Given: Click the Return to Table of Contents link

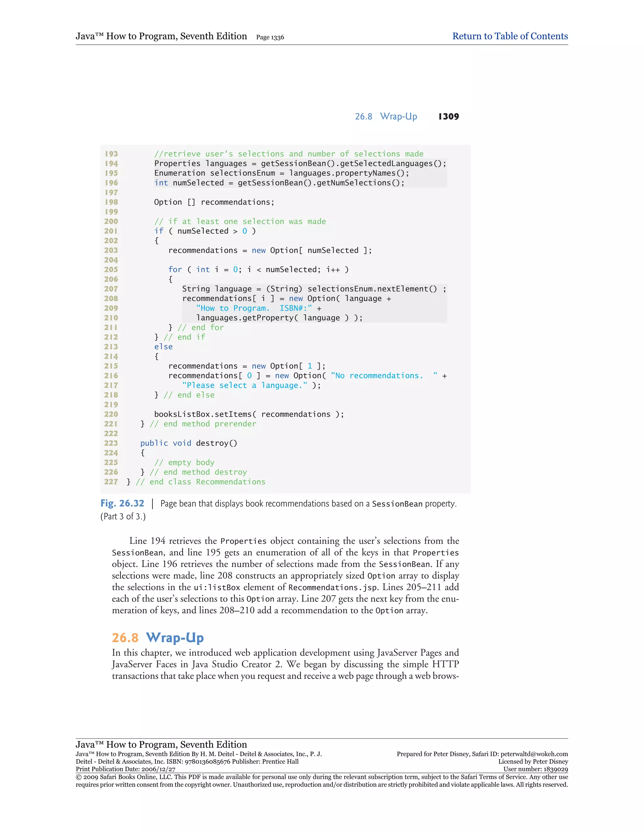Looking at the screenshot, I should pos(510,36).
